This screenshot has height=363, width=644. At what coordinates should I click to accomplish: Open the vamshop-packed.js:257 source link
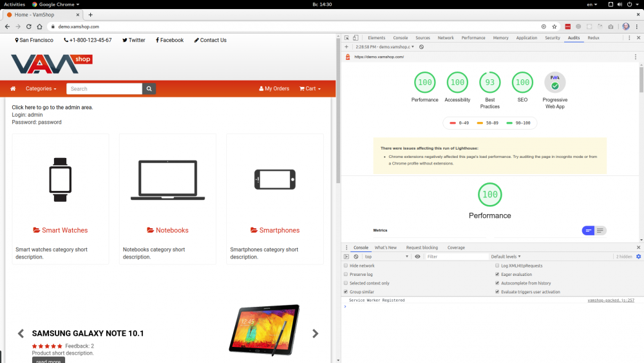click(x=611, y=300)
